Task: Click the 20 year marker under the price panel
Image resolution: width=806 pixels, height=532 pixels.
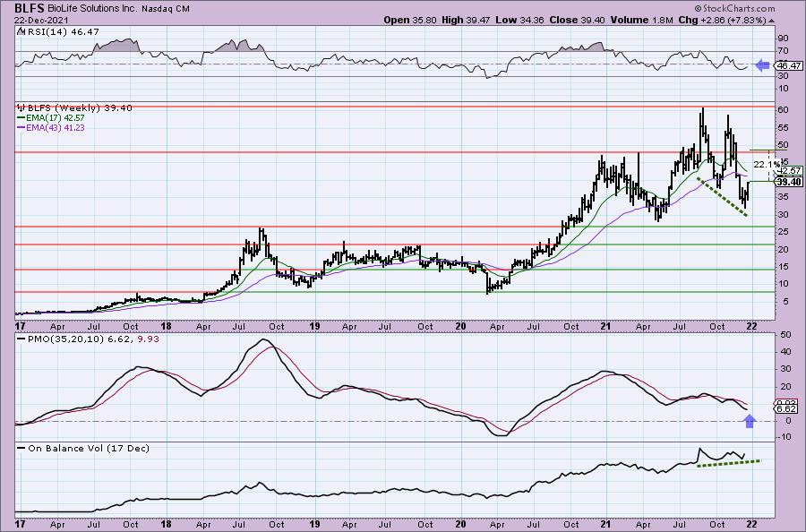Action: (x=461, y=326)
